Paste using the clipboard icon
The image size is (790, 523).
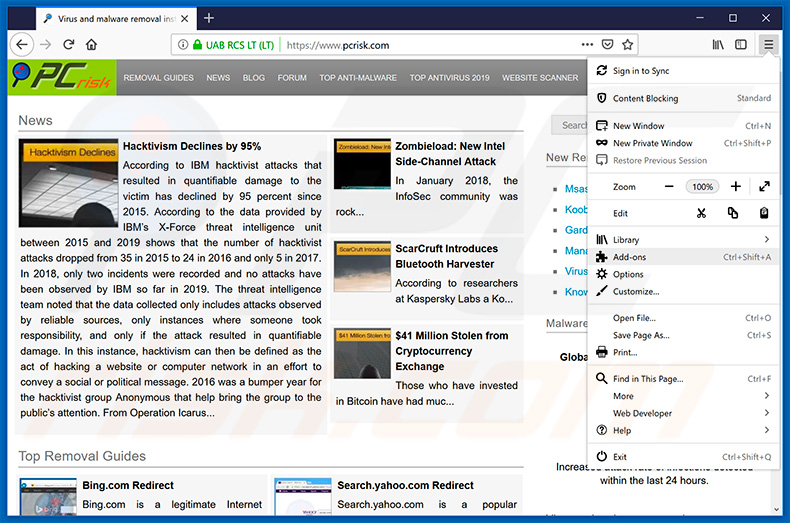pyautogui.click(x=764, y=214)
